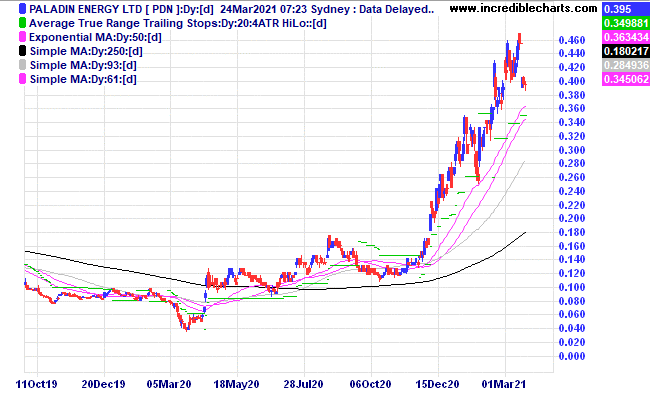This screenshot has width=651, height=395.
Task: Click the 0.300 price axis label
Action: point(572,150)
